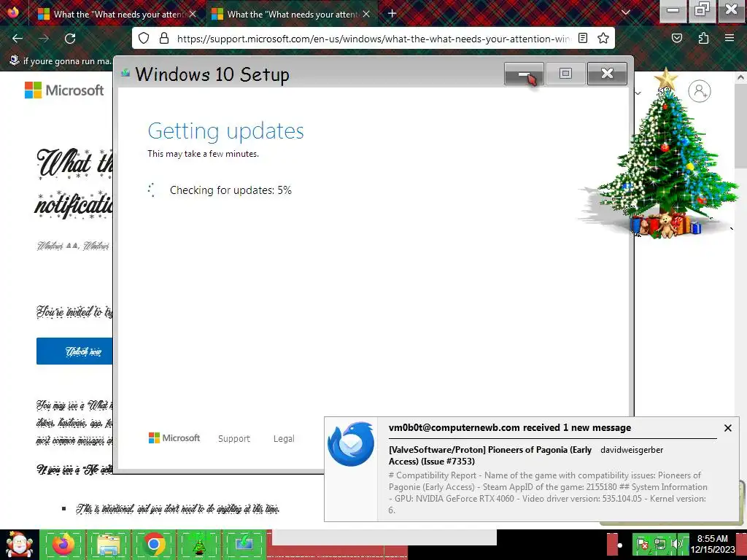
Task: Open the network tray icon
Action: click(x=659, y=543)
